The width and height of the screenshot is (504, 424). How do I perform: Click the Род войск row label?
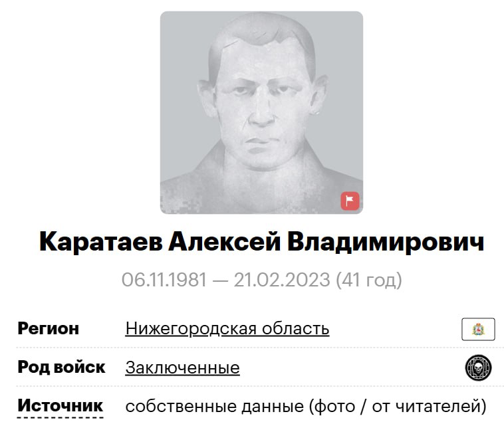tap(61, 367)
